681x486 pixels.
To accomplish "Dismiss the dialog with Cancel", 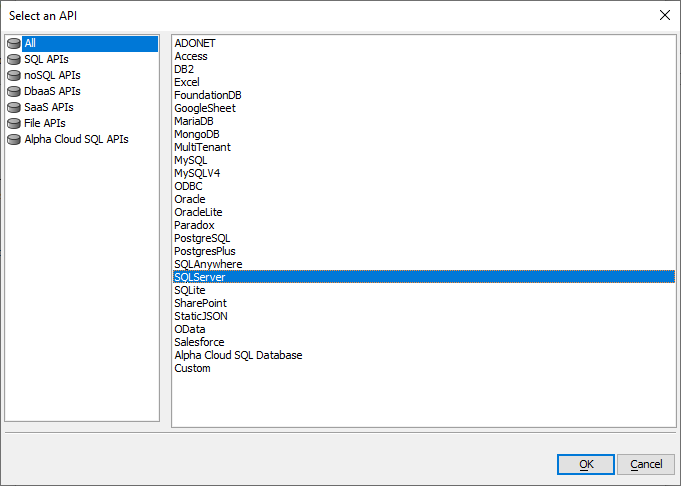I will coord(646,464).
